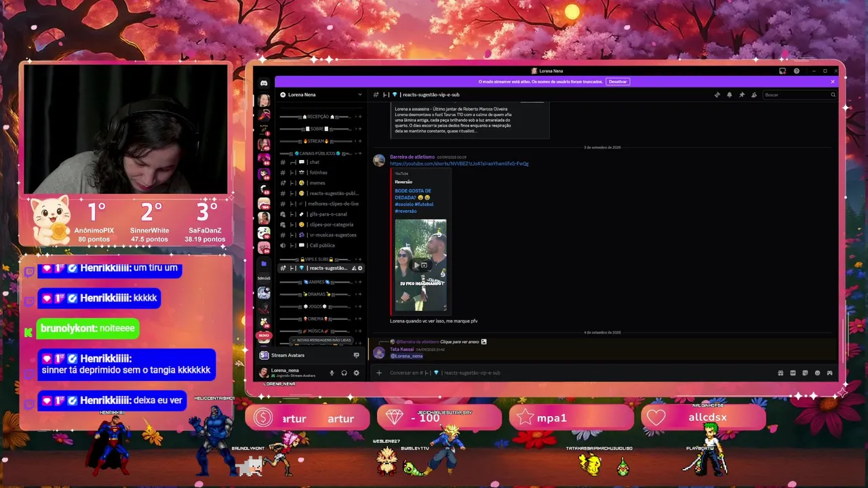Open the memes channel
Screen dimensions: 868x488
tap(322, 183)
